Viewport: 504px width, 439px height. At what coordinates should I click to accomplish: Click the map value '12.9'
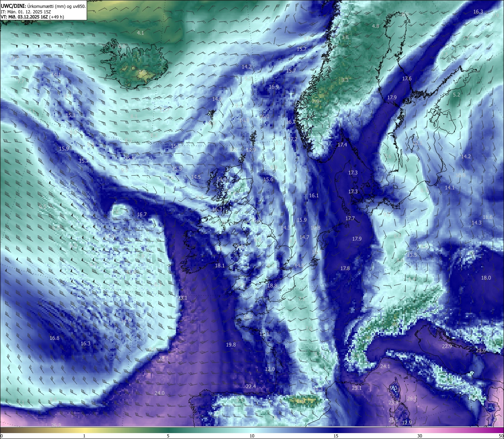click(x=407, y=423)
